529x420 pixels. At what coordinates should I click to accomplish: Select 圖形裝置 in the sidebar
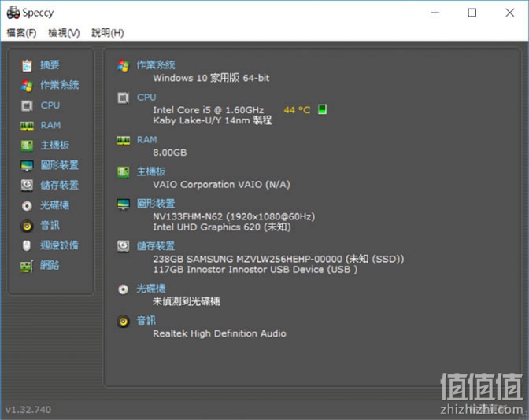click(x=60, y=165)
